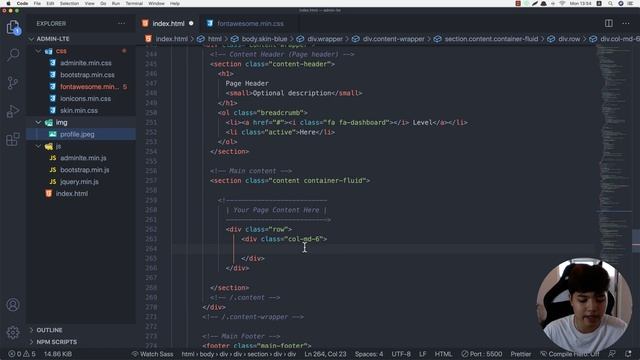Click the notifications bell in status bar
The width and height of the screenshot is (640, 360).
628,354
